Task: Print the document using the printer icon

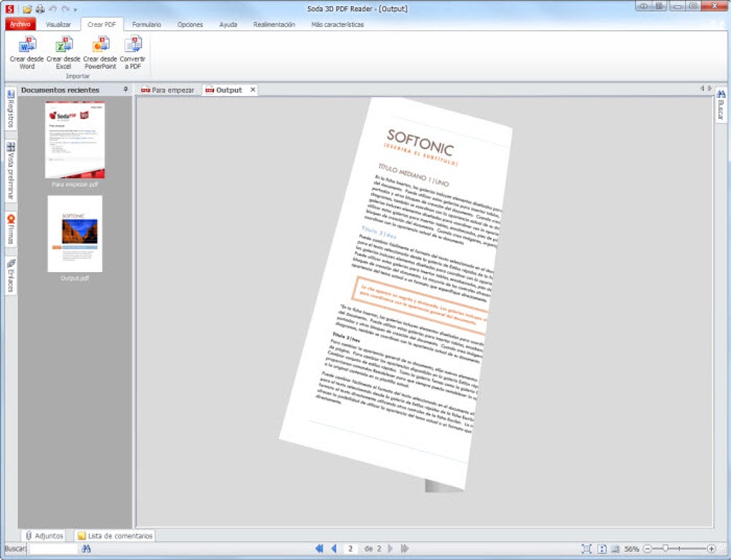Action: point(41,9)
